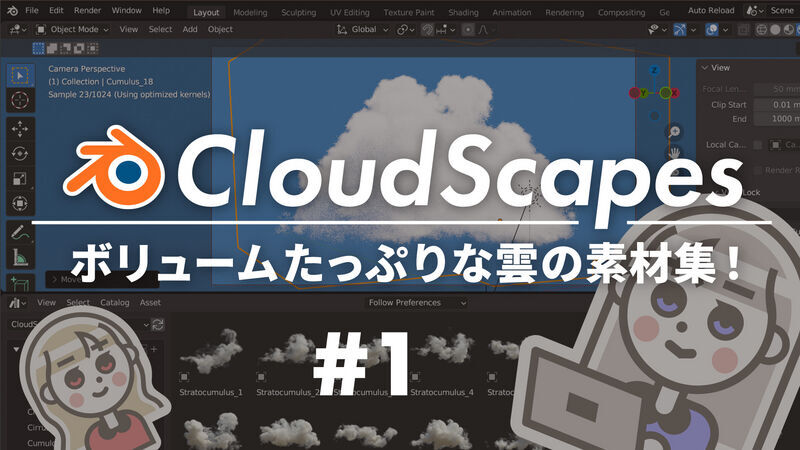Click the Stratocumulus_1 asset type icon

point(184,377)
